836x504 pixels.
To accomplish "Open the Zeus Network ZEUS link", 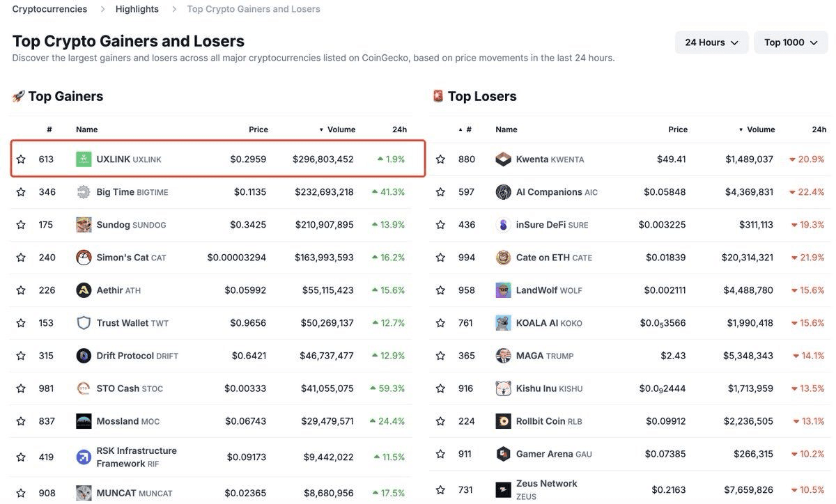I will click(x=547, y=490).
